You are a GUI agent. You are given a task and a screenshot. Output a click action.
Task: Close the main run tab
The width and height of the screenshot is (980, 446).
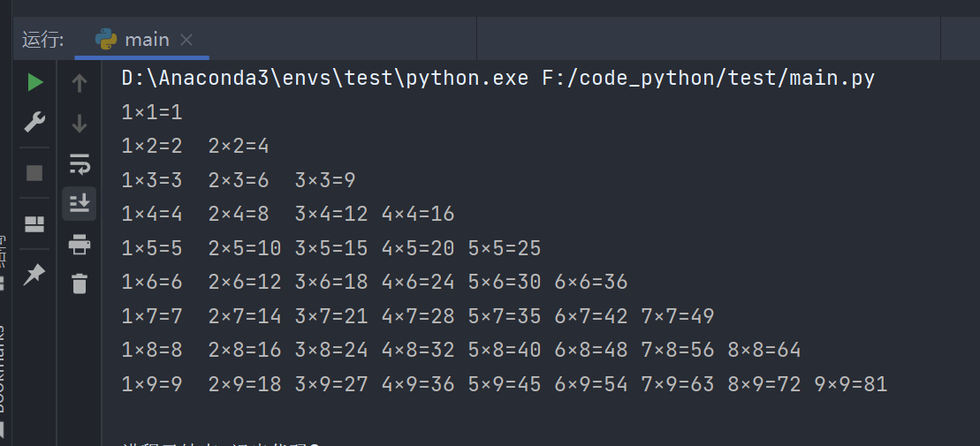(x=186, y=40)
